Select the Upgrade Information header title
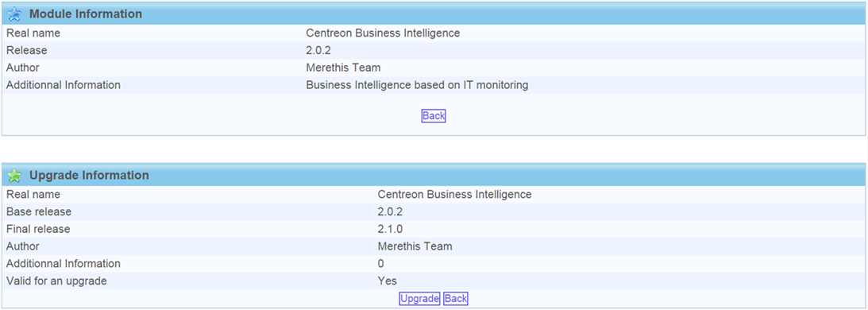Screen dimensions: 868x310 (x=89, y=175)
